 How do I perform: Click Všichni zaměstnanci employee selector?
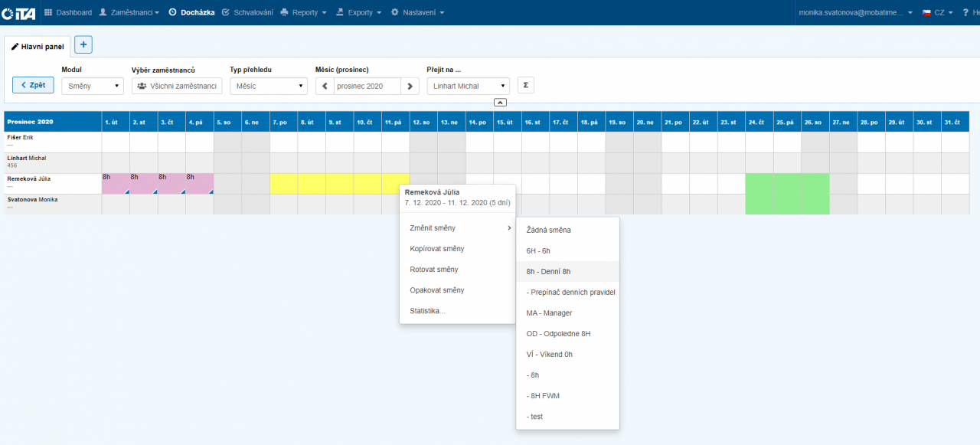coord(177,87)
